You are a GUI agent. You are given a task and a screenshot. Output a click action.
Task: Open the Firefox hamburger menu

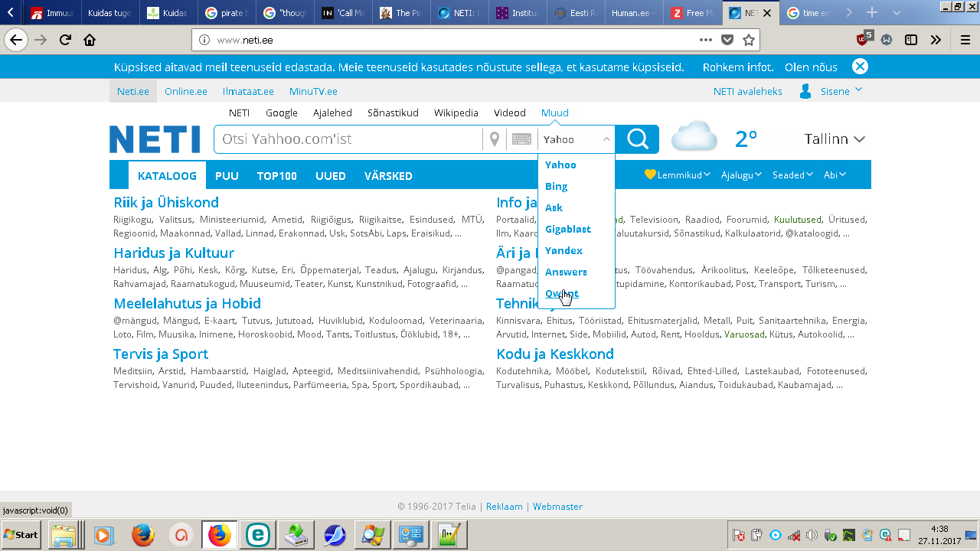[964, 40]
